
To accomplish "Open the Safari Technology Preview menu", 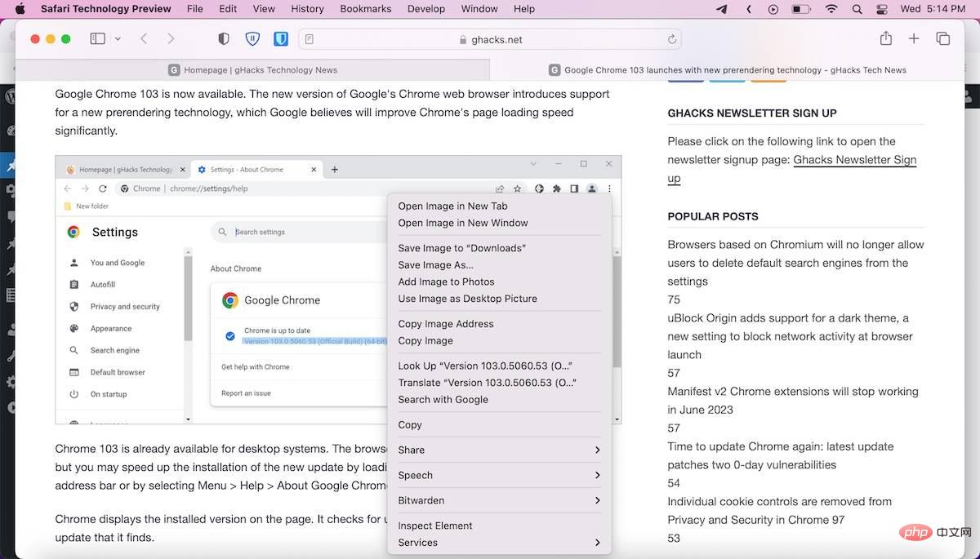I will tap(106, 9).
